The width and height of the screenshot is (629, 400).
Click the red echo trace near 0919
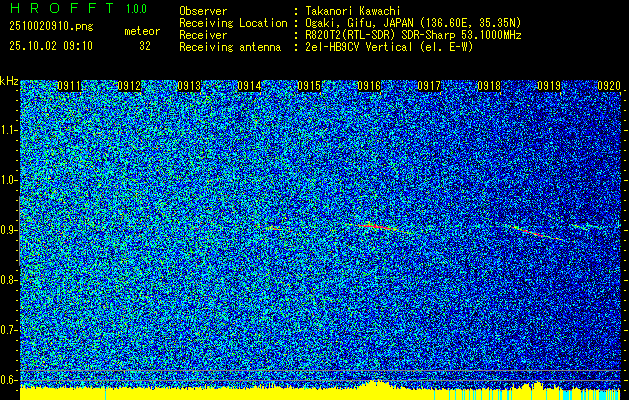click(x=536, y=233)
